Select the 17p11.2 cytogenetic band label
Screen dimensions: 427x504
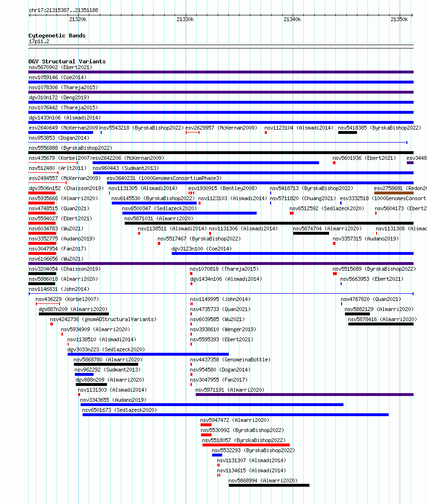tap(39, 41)
